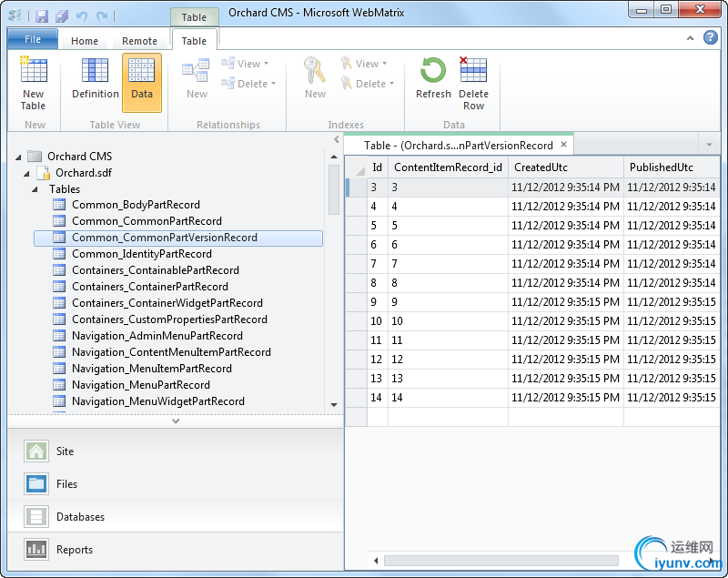728x578 pixels.
Task: Click the Id column header
Action: pyautogui.click(x=378, y=167)
